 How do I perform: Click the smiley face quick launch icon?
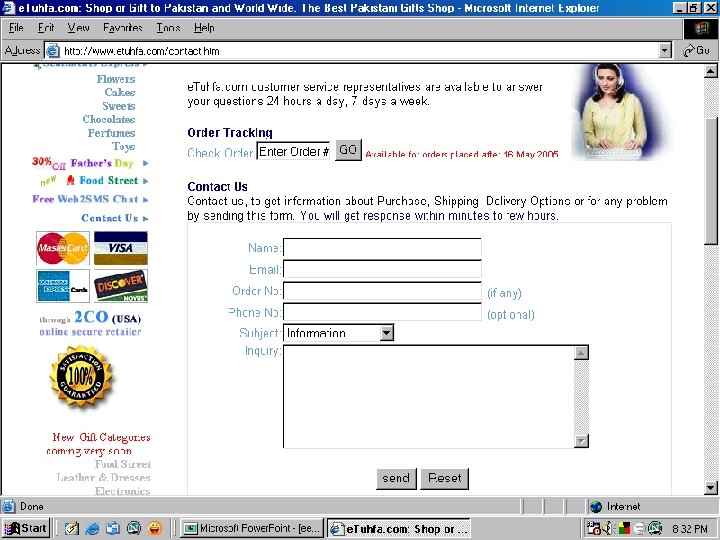click(155, 529)
